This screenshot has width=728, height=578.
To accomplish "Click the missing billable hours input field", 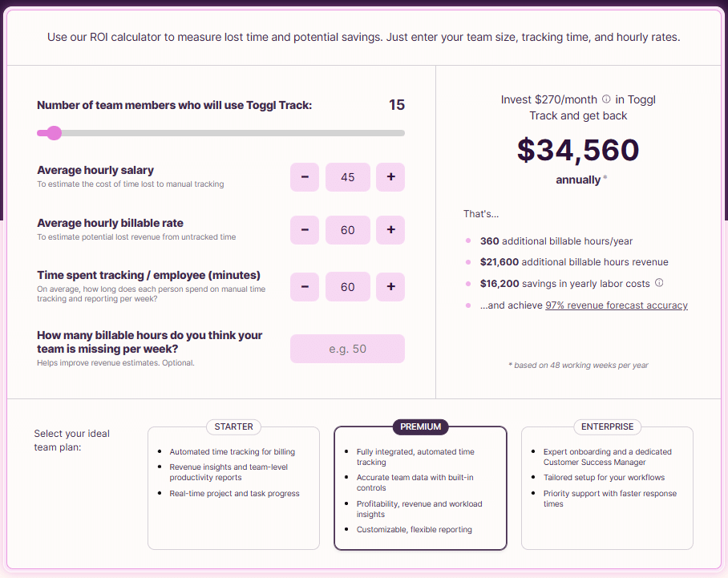I will [347, 349].
